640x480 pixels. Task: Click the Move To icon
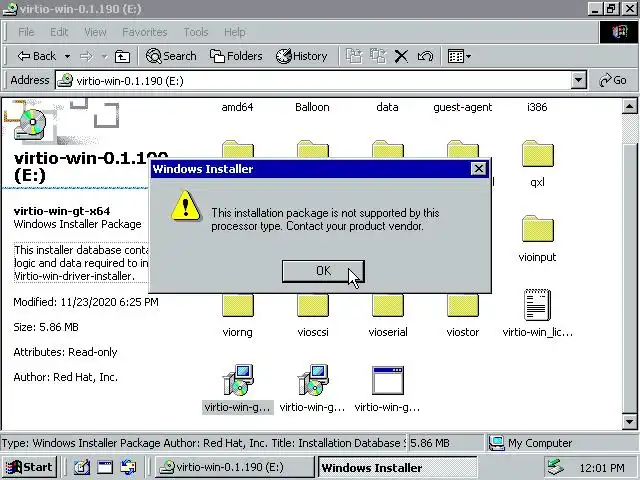click(354, 56)
